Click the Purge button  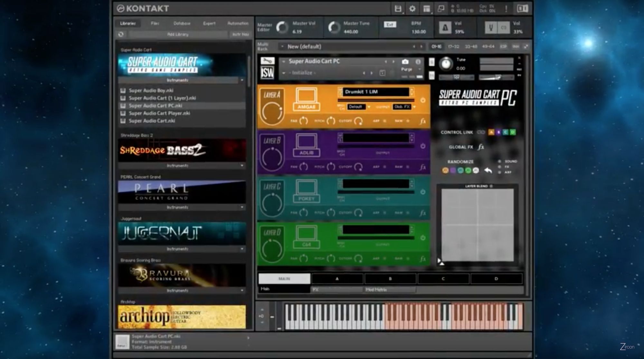[407, 69]
